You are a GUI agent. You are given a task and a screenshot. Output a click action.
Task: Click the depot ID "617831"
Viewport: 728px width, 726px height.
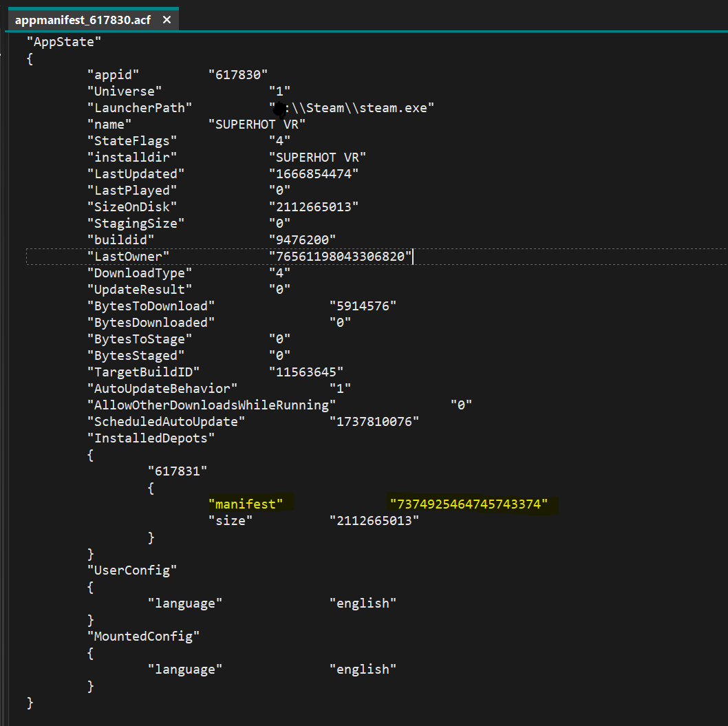[178, 471]
